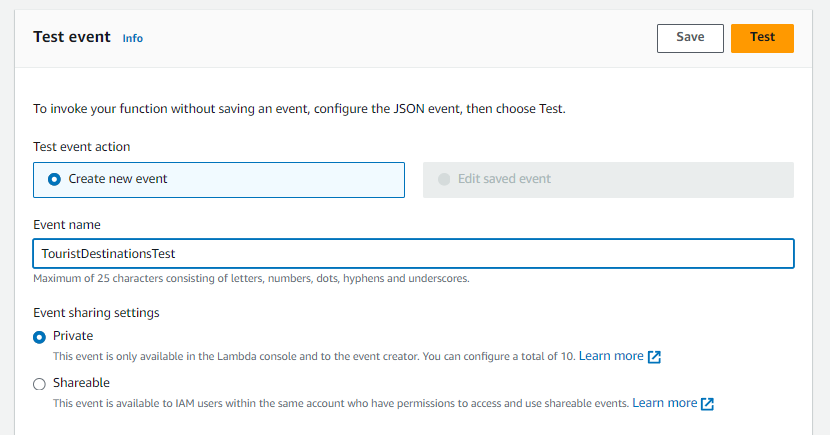The image size is (830, 435).
Task: Click the Event name field label
Action: [67, 225]
